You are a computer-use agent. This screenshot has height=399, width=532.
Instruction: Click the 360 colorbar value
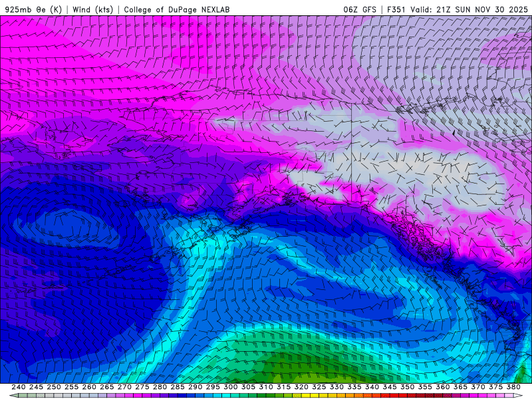[443, 387]
